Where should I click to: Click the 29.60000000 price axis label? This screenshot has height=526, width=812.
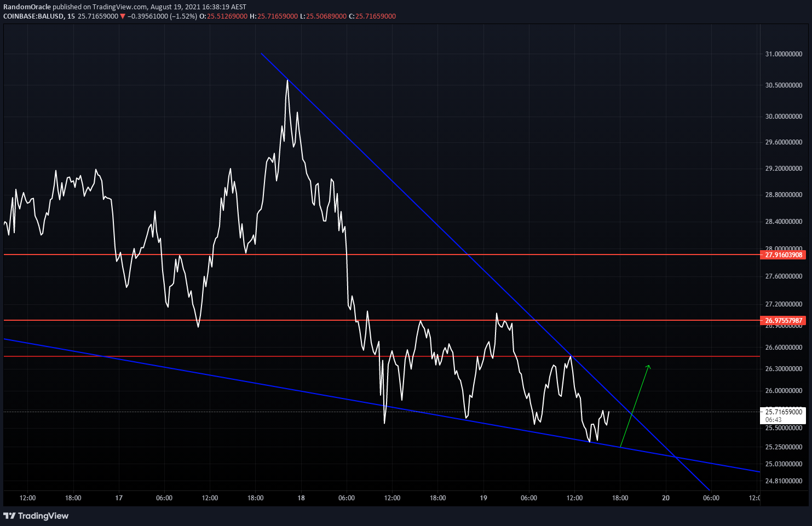pos(784,142)
